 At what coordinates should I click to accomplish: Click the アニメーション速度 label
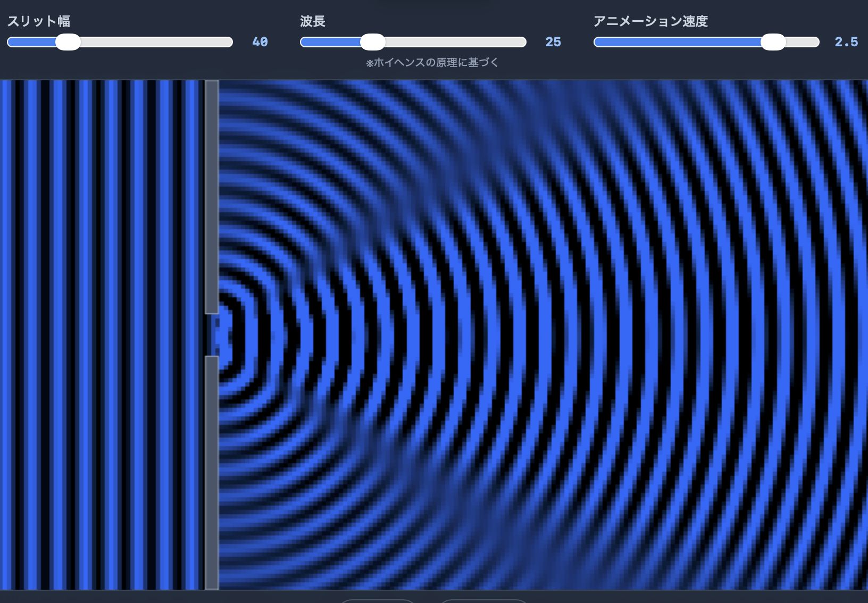[650, 21]
